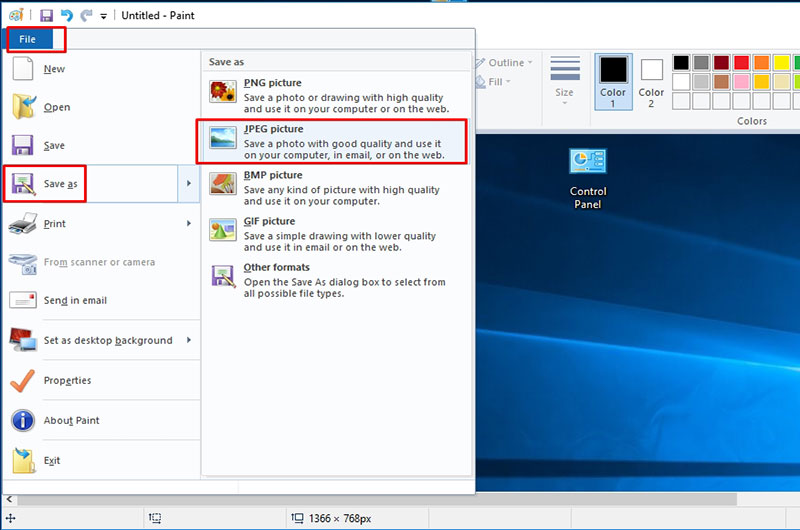Pick the bright red color swatch
Viewport: 800px width, 530px height.
pos(741,63)
